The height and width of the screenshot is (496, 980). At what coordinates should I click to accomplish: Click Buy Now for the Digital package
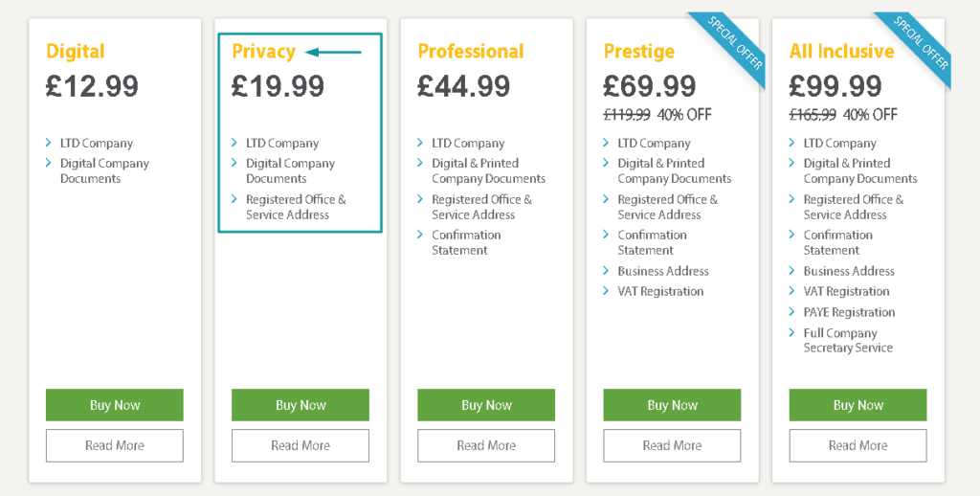[x=115, y=405]
